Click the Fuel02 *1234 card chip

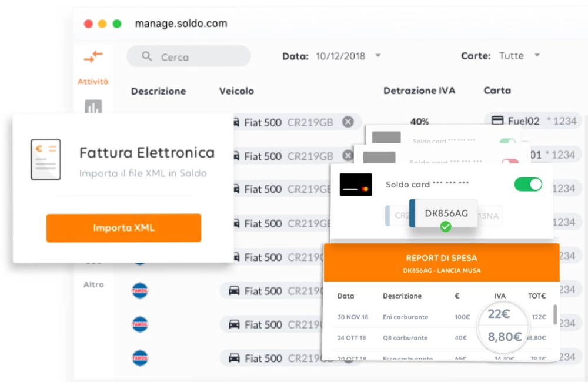[x=533, y=120]
